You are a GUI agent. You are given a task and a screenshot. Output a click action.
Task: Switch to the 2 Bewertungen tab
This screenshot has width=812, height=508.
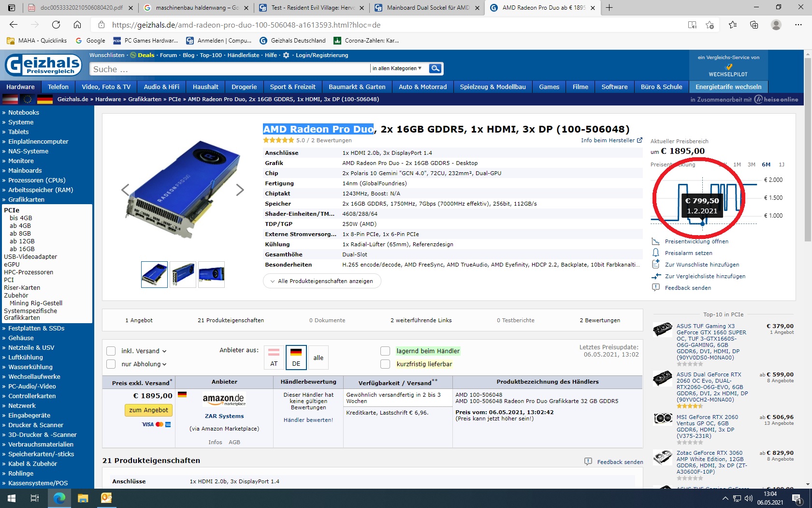pos(600,320)
